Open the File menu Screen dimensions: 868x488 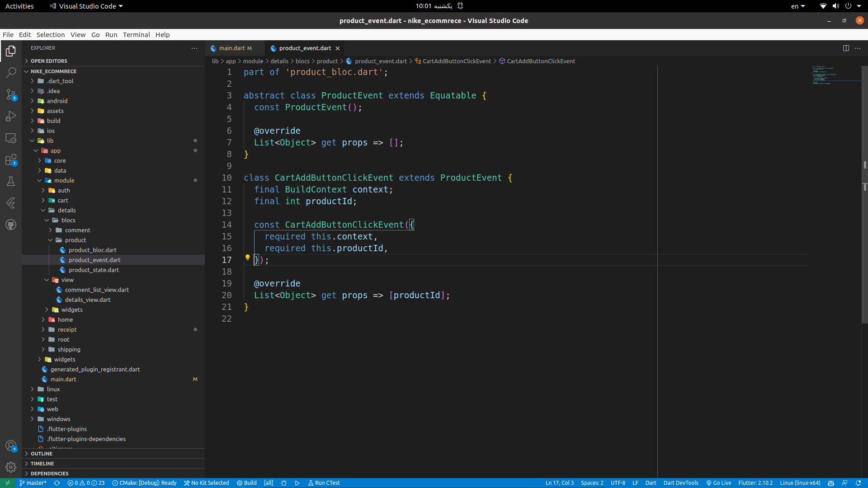[8, 35]
